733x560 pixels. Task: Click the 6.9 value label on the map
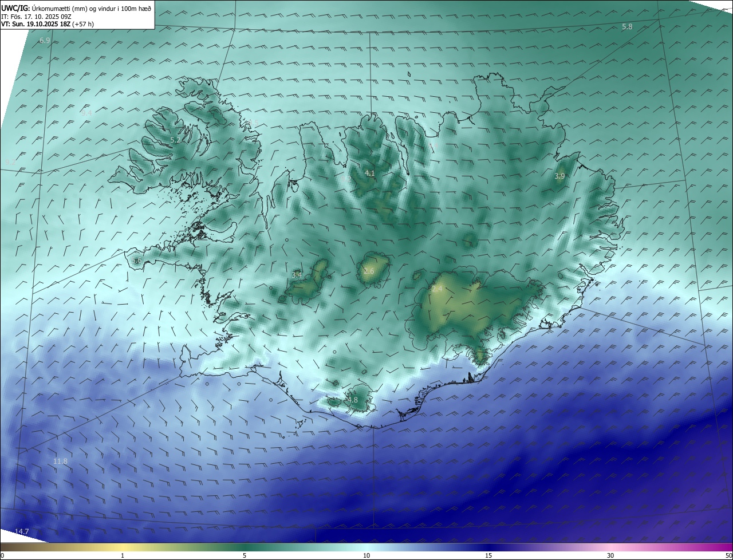[45, 41]
